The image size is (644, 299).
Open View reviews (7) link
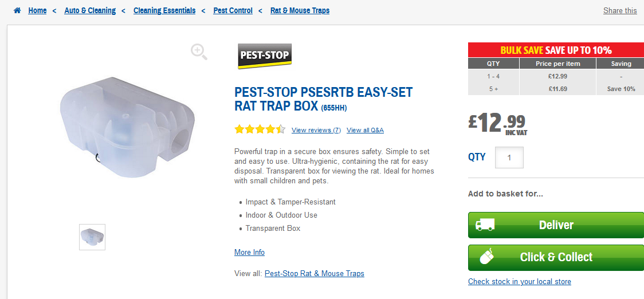coord(316,130)
